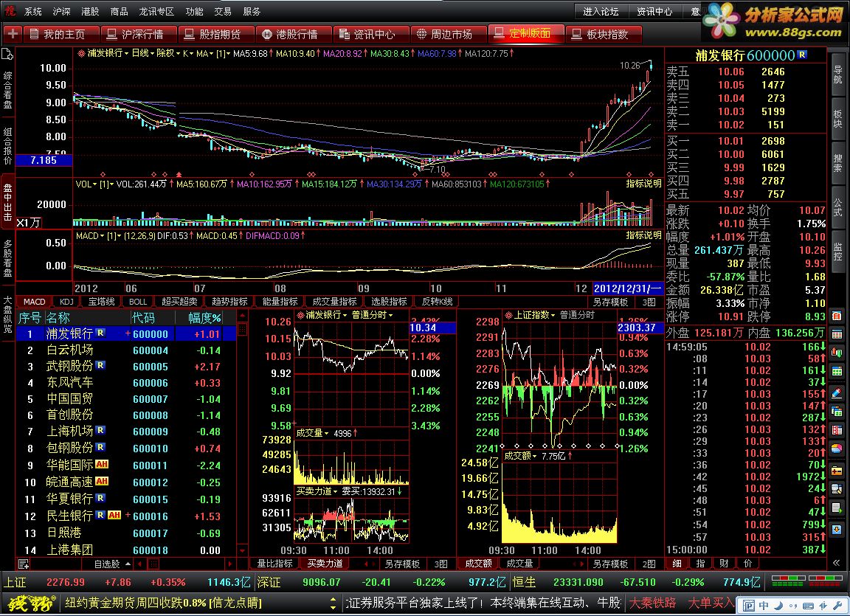Switch to 成交量 view under index chart
The height and width of the screenshot is (616, 850).
[x=519, y=564]
